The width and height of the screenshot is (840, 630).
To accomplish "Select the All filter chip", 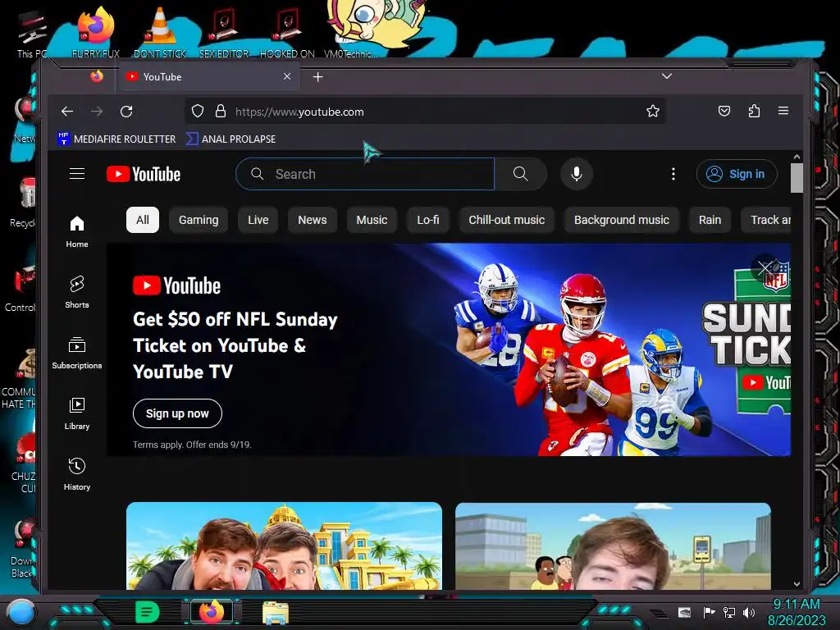I will point(143,220).
